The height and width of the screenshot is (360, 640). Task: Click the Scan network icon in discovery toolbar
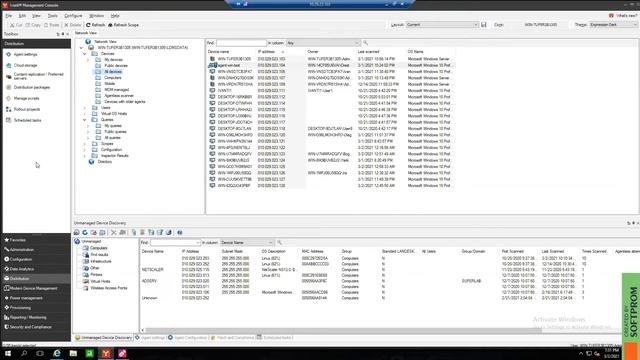(x=77, y=232)
